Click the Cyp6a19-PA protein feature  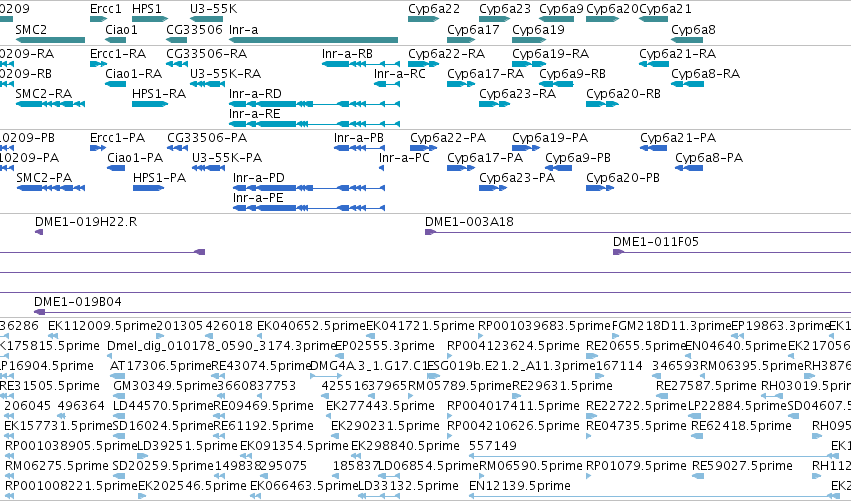coord(526,148)
